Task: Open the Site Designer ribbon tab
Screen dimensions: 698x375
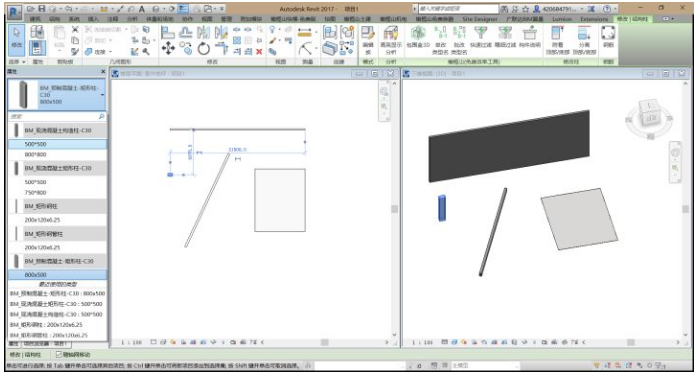Action: [x=479, y=19]
